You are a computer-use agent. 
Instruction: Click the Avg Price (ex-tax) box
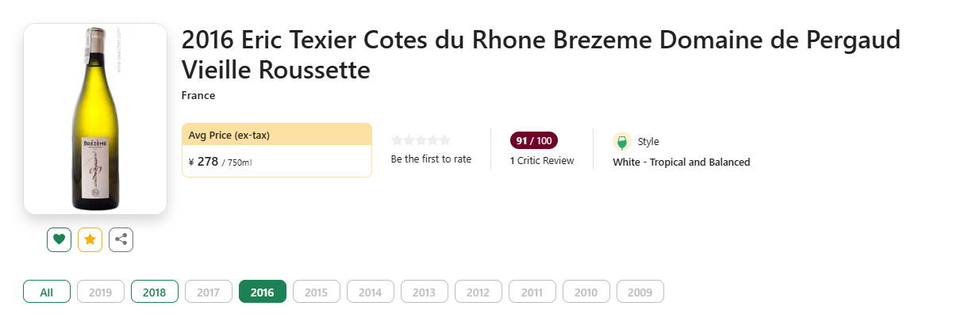click(277, 150)
